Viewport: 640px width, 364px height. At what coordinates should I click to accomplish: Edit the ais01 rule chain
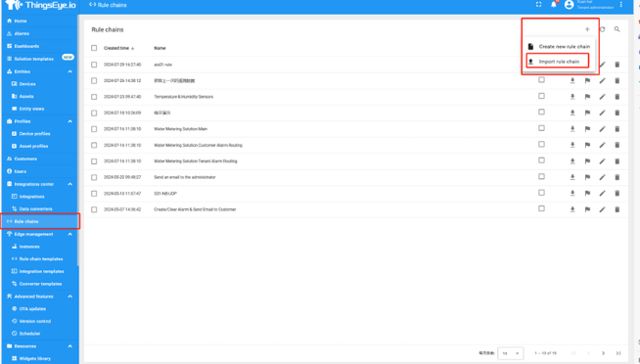click(602, 65)
